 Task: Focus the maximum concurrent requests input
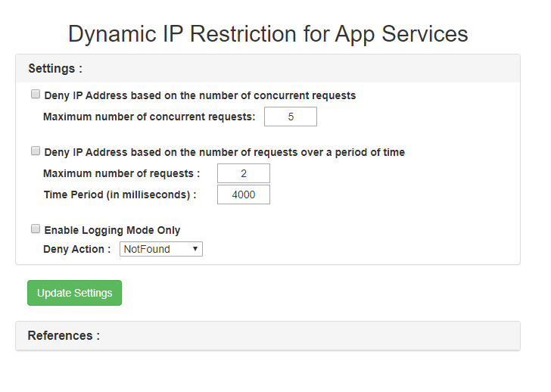[290, 117]
